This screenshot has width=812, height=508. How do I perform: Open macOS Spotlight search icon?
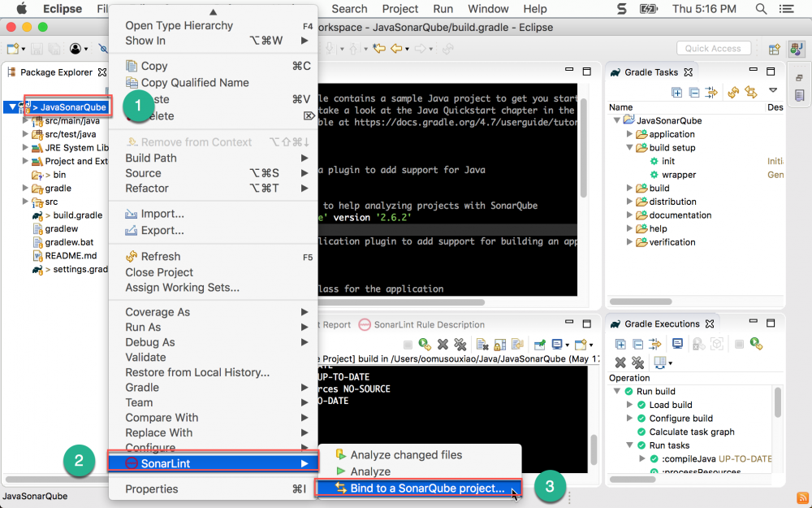click(761, 9)
